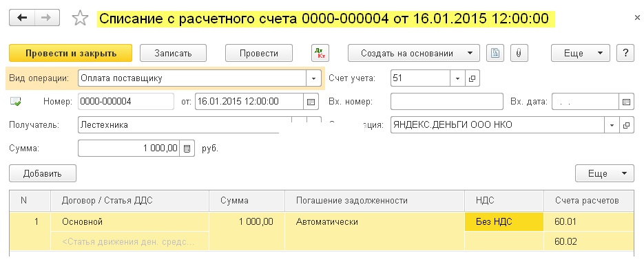The image size is (644, 264).
Task: Expand the Счет учета dropdown arrow
Action: pyautogui.click(x=457, y=78)
